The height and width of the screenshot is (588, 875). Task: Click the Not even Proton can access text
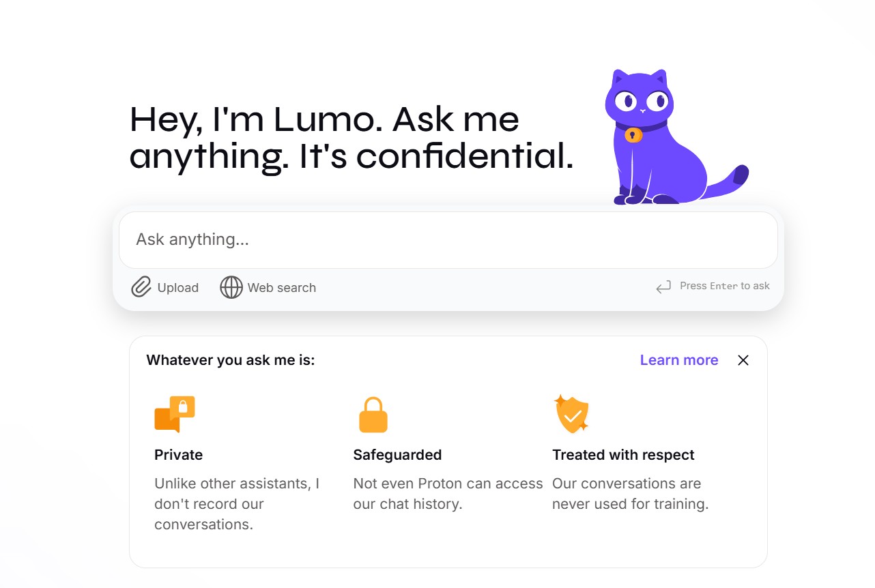(448, 484)
